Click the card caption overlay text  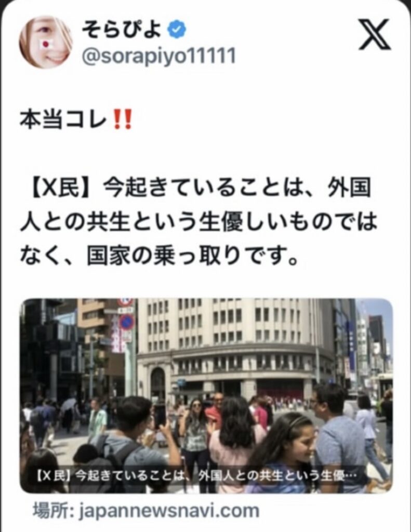pyautogui.click(x=196, y=476)
